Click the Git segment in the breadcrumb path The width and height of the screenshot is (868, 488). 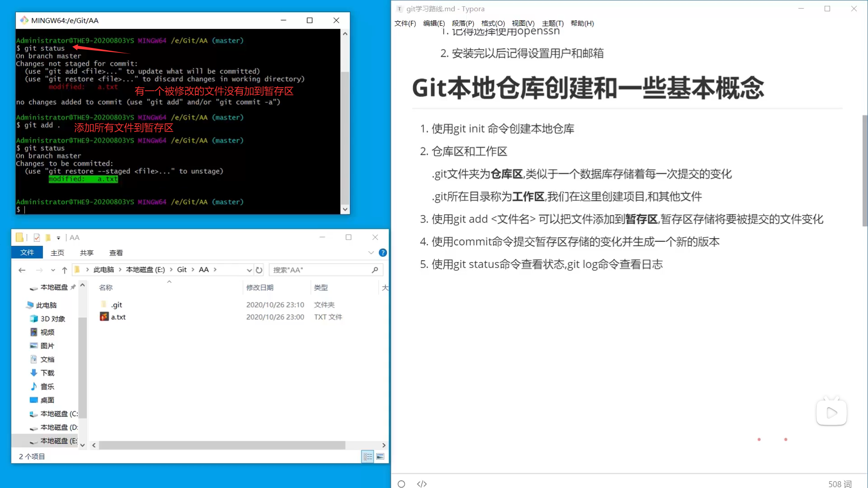point(182,270)
